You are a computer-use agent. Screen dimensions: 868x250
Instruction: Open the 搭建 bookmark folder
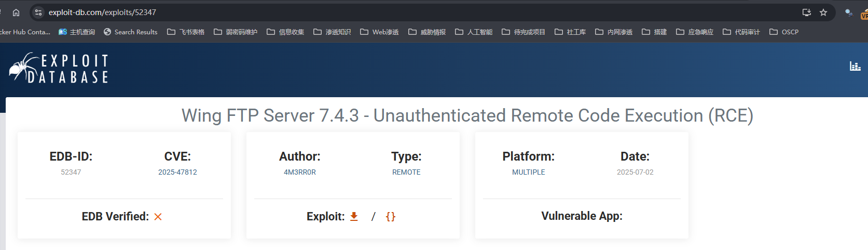point(654,32)
